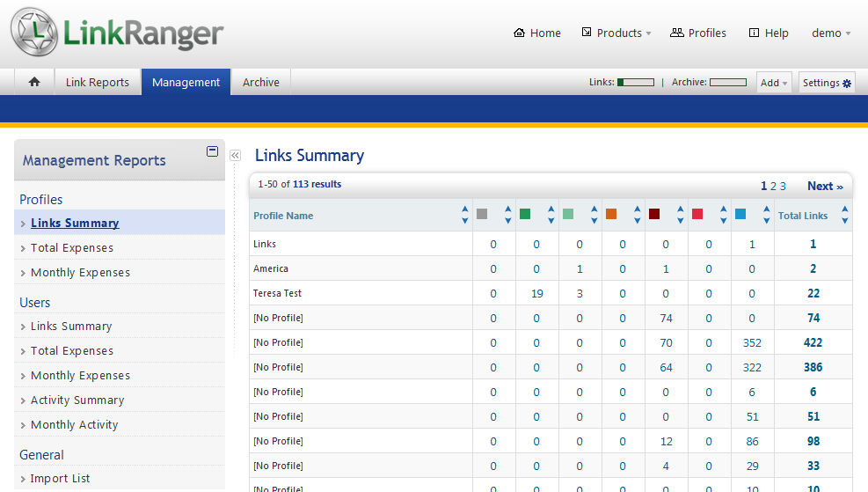This screenshot has width=868, height=492.
Task: Sort table by Profile Name column
Action: point(464,215)
